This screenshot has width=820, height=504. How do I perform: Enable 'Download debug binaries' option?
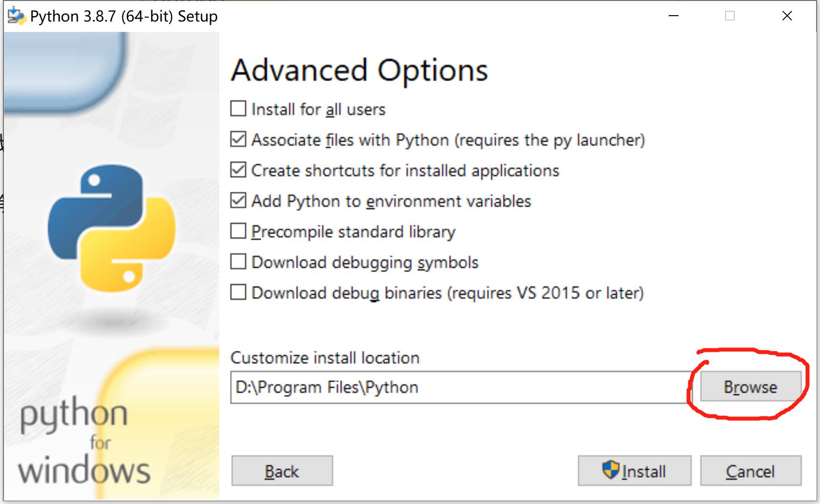(238, 292)
